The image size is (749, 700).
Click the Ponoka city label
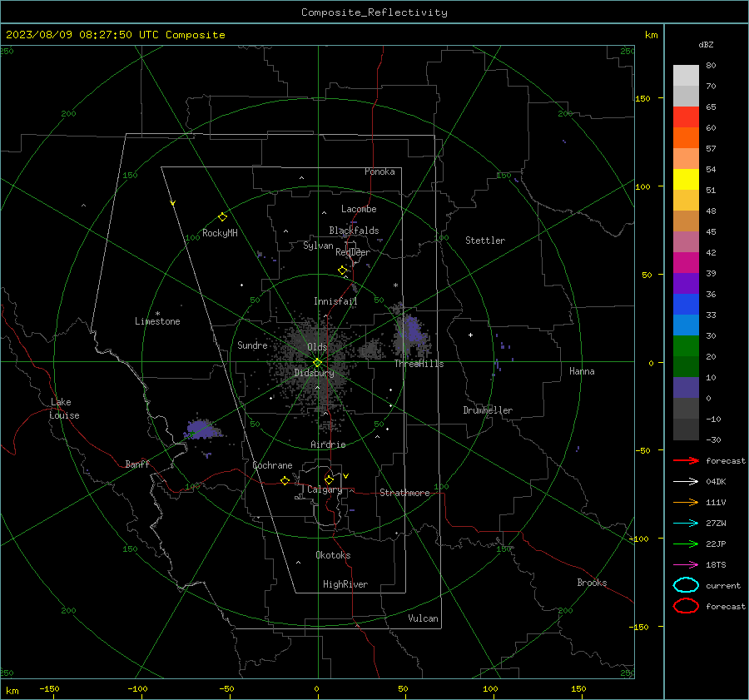tap(379, 171)
